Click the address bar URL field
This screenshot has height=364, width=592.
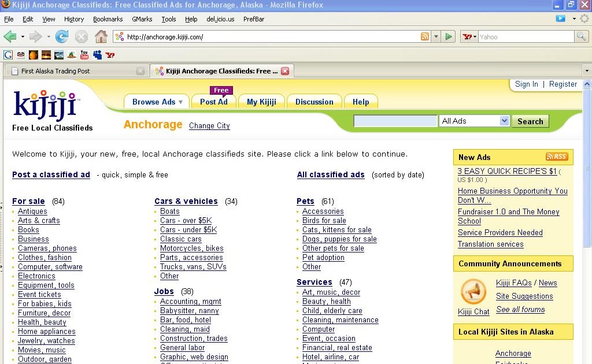click(272, 36)
